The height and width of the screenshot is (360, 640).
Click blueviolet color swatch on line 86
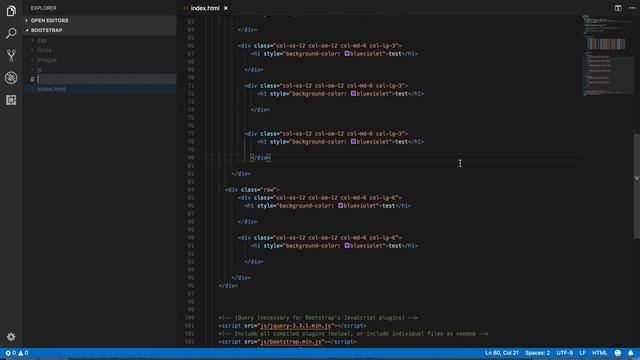click(x=340, y=206)
